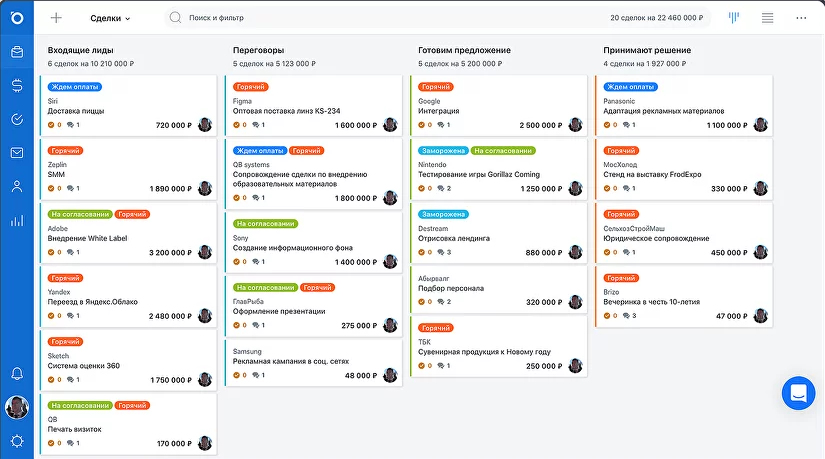Image resolution: width=825 pixels, height=459 pixels.
Task: Click the Горячий tag on ТБК card
Action: 436,328
